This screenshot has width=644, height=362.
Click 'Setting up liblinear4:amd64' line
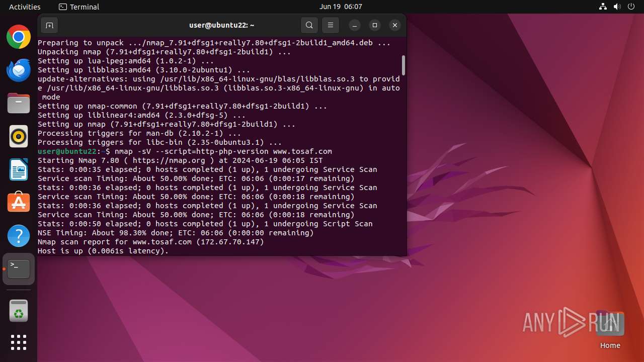click(x=142, y=115)
